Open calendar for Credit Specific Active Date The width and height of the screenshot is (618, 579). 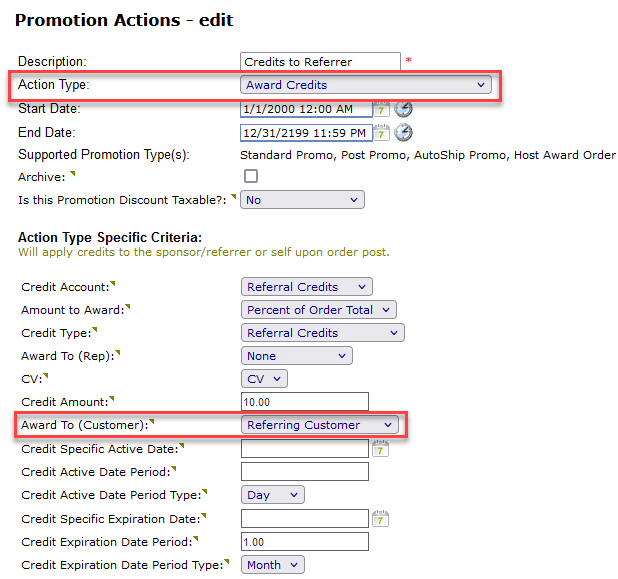tap(380, 450)
